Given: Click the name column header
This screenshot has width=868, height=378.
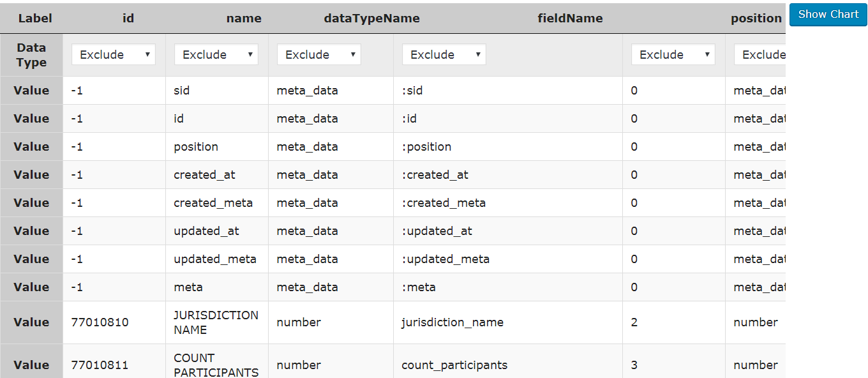Looking at the screenshot, I should click(244, 19).
